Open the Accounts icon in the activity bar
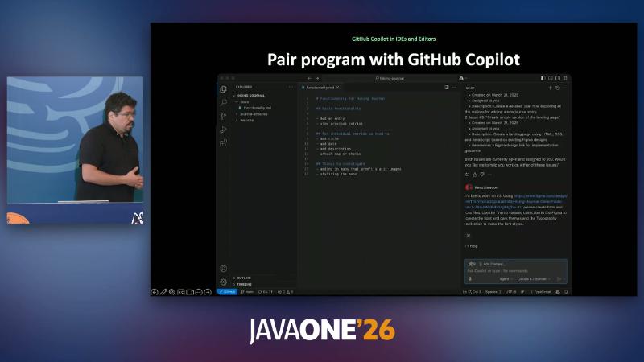Image resolution: width=644 pixels, height=362 pixels. point(224,269)
